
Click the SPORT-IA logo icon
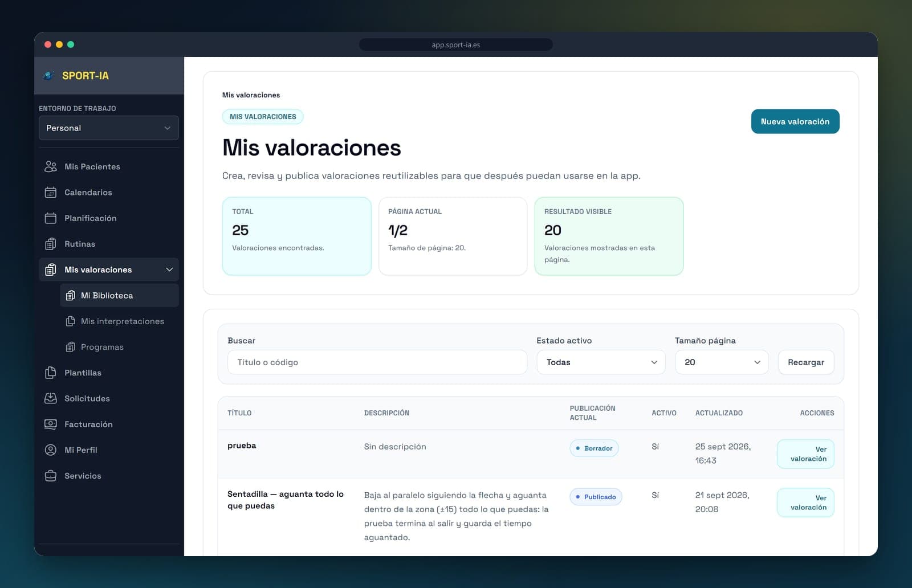49,75
